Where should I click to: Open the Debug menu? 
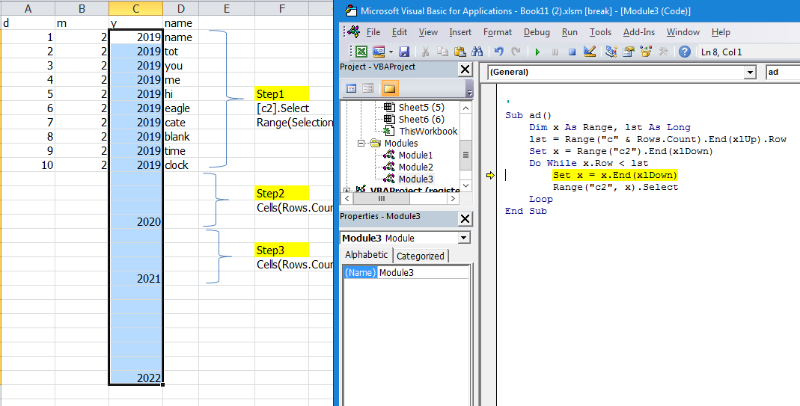(536, 31)
